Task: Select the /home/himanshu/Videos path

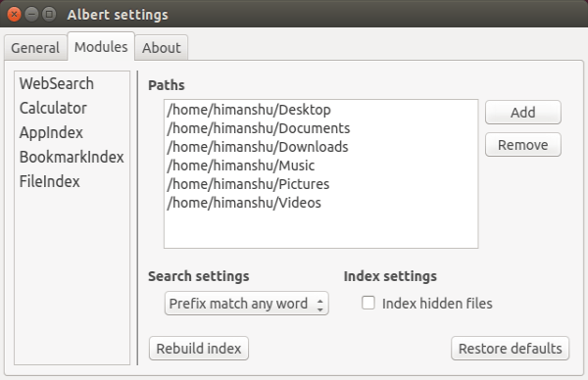Action: [321, 203]
